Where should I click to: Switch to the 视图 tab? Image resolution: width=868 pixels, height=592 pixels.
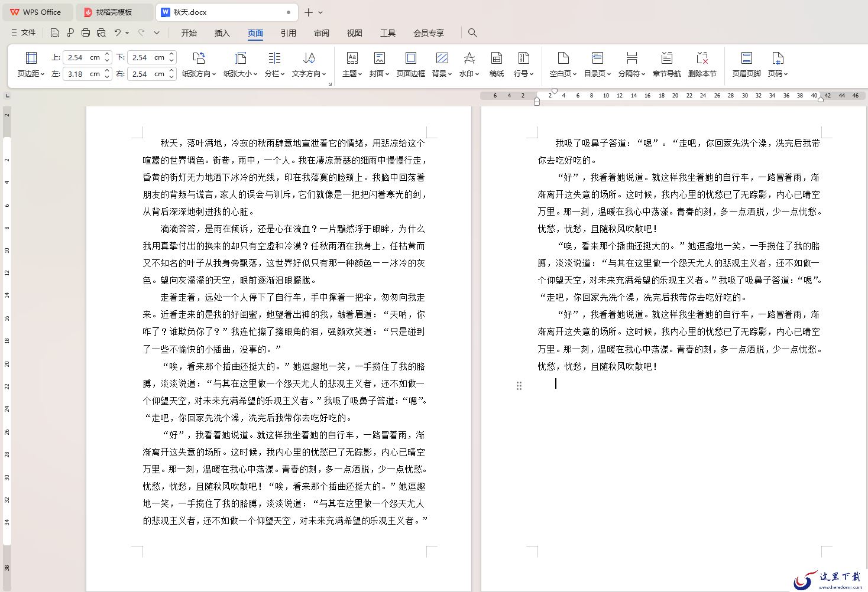click(x=355, y=32)
